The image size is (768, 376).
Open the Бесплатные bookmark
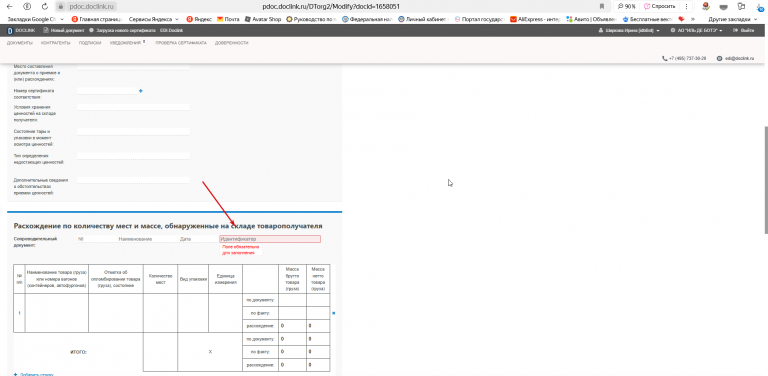pos(647,19)
